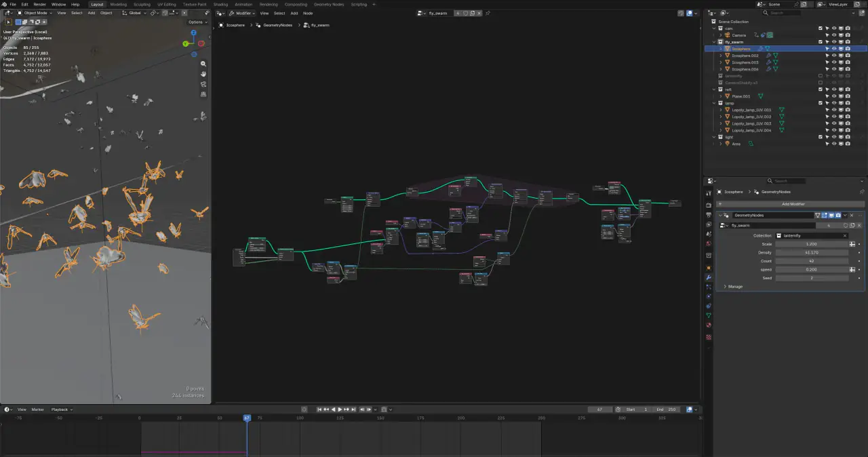This screenshot has width=868, height=457.
Task: Open the File menu
Action: (13, 4)
